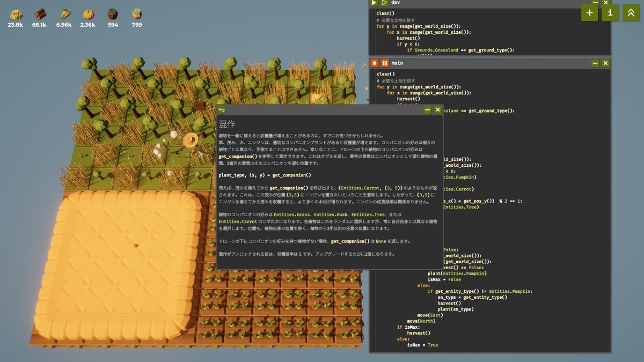Stop the running main script
The height and width of the screenshot is (362, 644).
tap(375, 63)
